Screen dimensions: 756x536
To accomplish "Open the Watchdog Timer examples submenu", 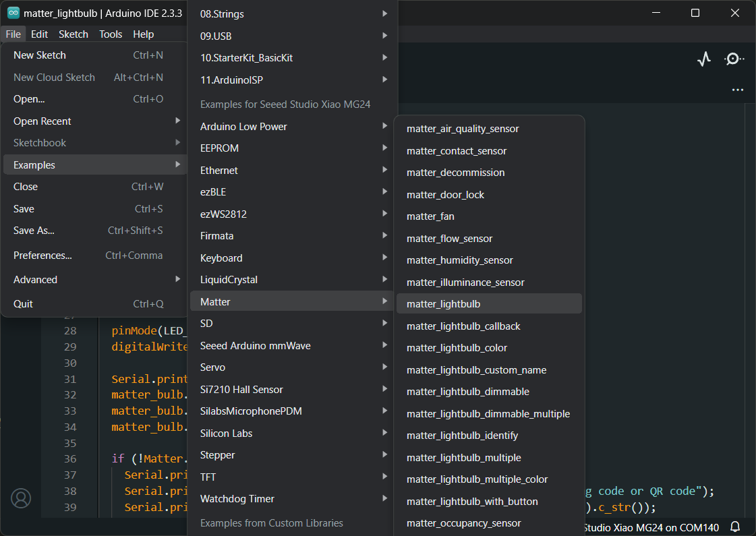I will point(293,499).
